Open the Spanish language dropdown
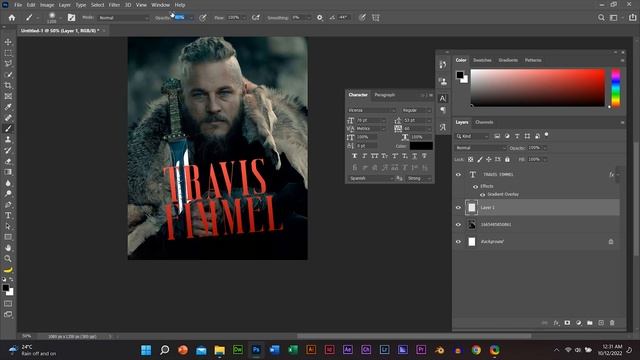 pyautogui.click(x=370, y=178)
